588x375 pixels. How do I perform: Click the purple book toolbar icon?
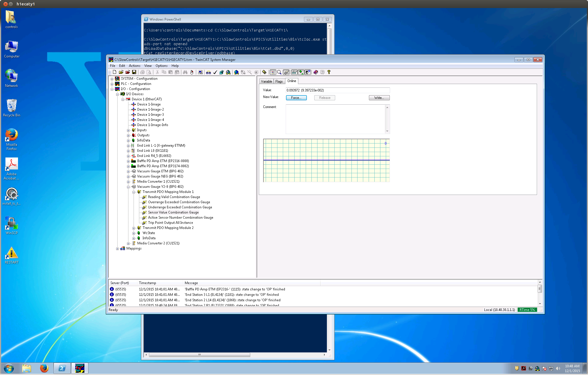click(315, 72)
